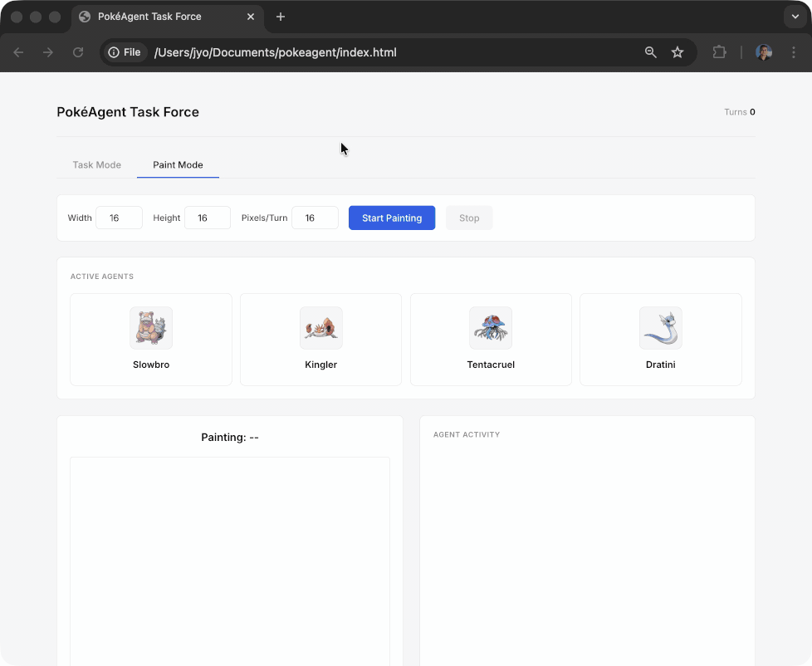Open the Chrome profile avatar
The width and height of the screenshot is (812, 666).
click(764, 52)
